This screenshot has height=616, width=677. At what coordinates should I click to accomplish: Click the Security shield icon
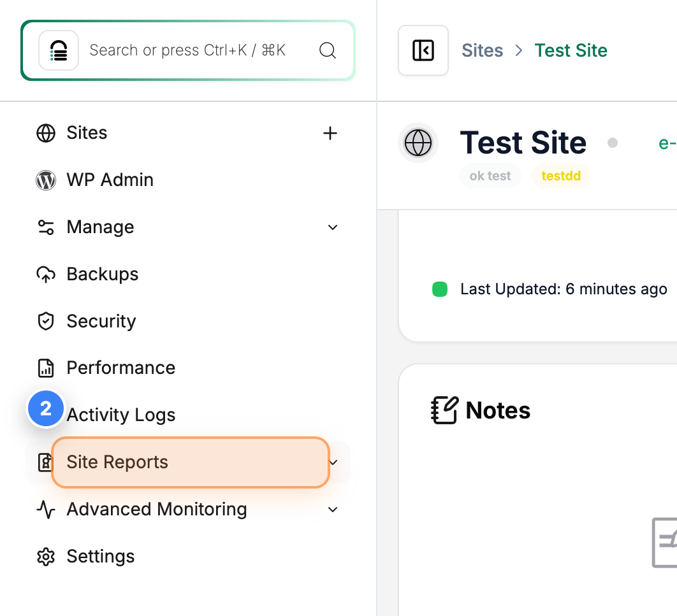point(46,321)
